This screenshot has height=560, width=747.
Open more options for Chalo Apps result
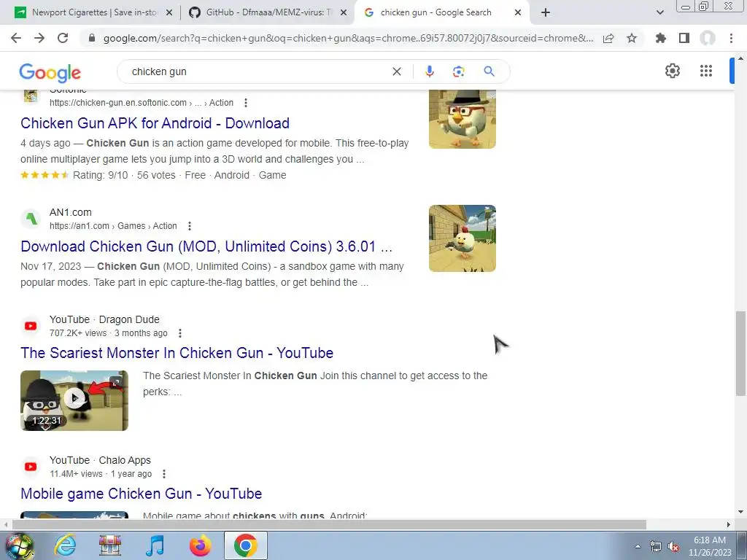(164, 474)
